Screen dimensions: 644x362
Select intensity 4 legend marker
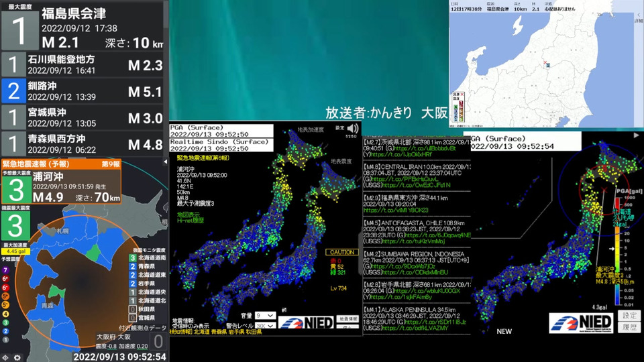pyautogui.click(x=5, y=314)
